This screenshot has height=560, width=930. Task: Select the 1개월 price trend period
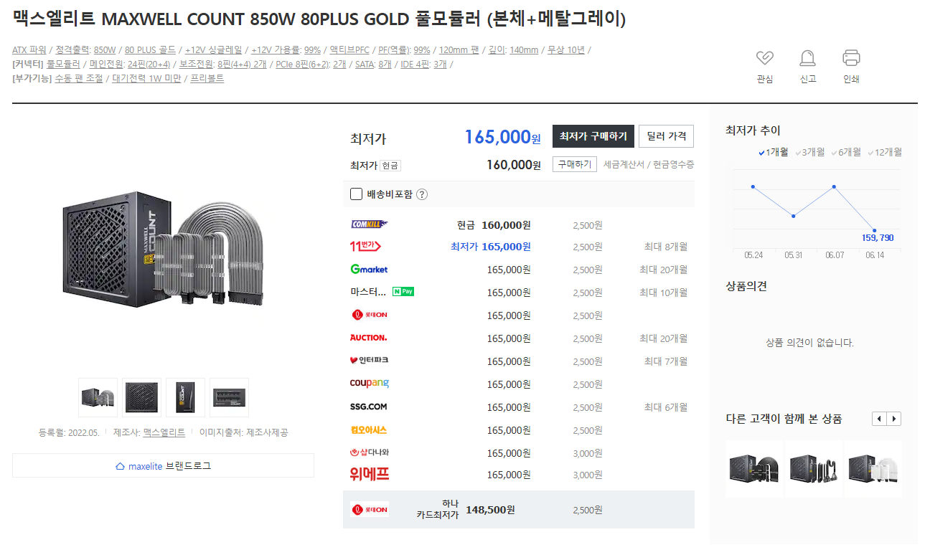774,152
